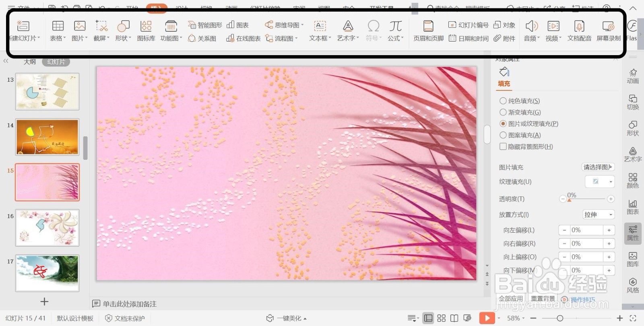Open 放置方式 拉伸 dropdown
Viewport: 644px width, 326px height.
click(x=599, y=215)
